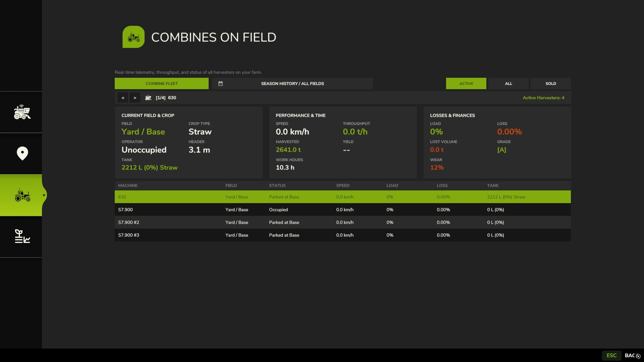Open Season History / All Fields tab
Screen dimensions: 644x362
(292, 83)
